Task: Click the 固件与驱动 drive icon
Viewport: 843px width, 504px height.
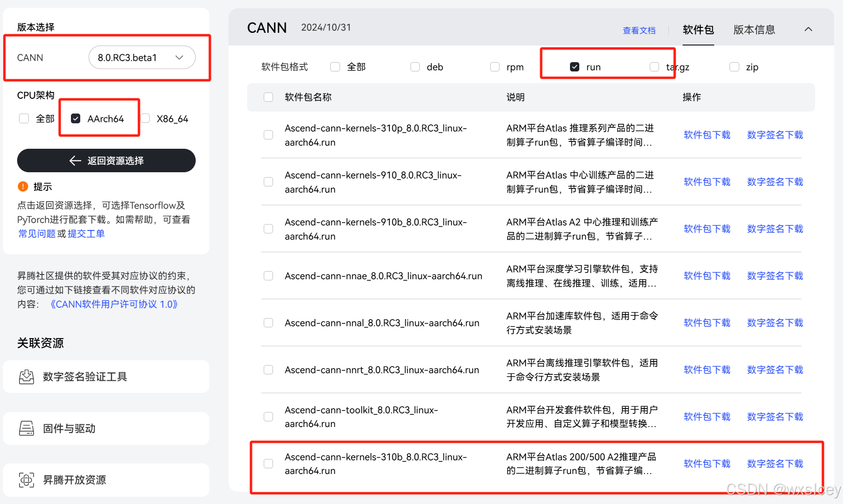Action: 27,428
